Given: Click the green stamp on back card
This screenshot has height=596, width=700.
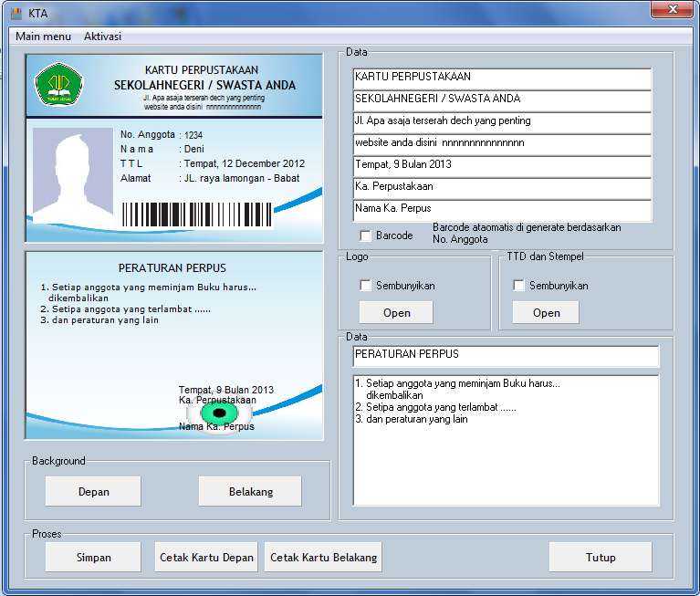Looking at the screenshot, I should pyautogui.click(x=219, y=413).
